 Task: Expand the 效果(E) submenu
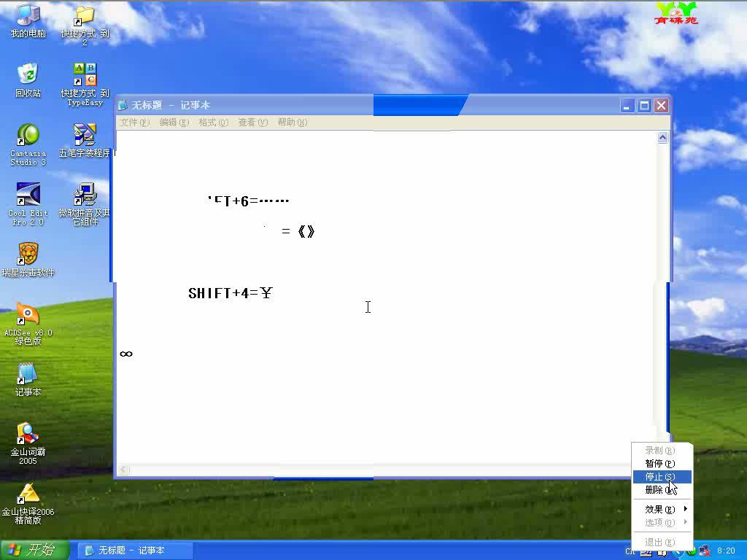pyautogui.click(x=662, y=509)
